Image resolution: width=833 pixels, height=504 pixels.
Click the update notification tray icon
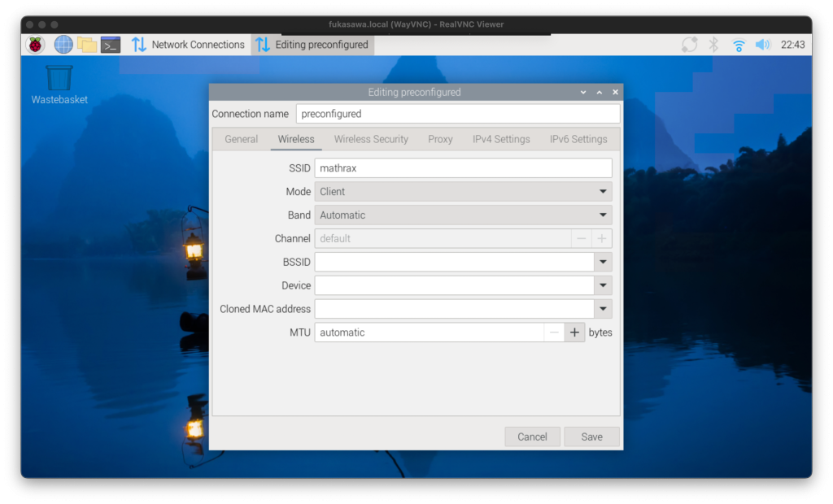click(x=689, y=45)
